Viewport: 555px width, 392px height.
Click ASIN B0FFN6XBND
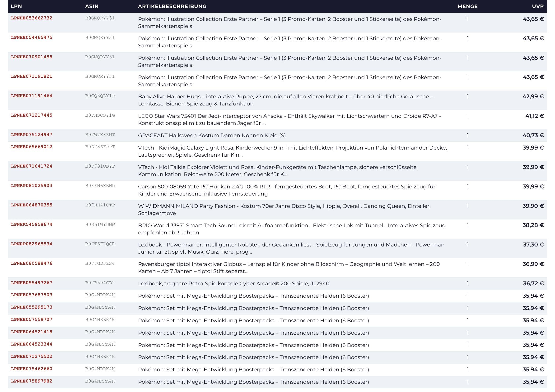click(x=100, y=186)
